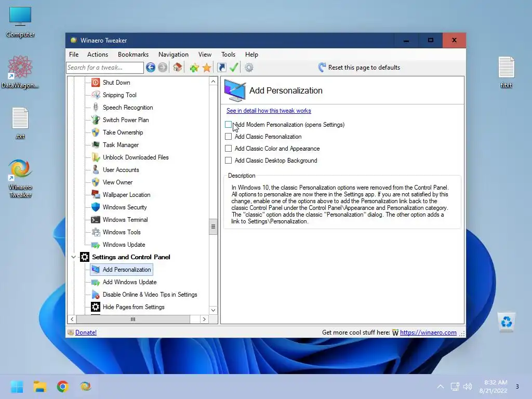Click the Shut Down tree icon

96,83
